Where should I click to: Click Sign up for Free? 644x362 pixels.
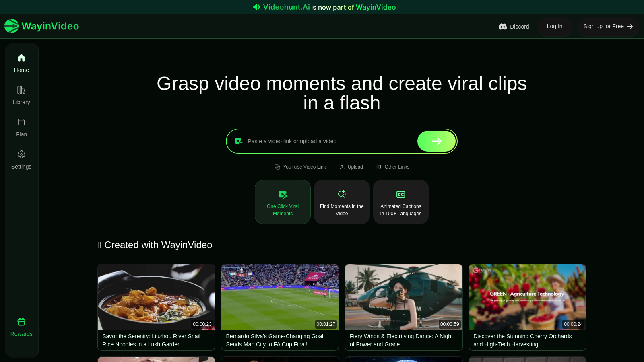608,26
